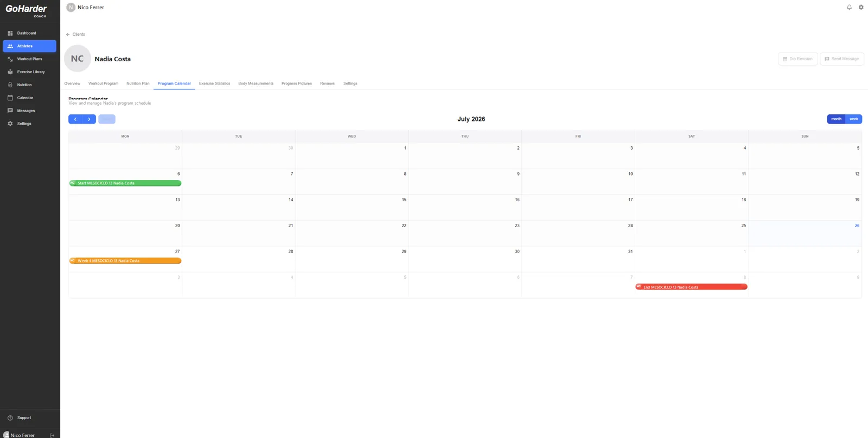Screen dimensions: 868x438
Task: Open the Dashboard icon in sidebar
Action: (10, 33)
